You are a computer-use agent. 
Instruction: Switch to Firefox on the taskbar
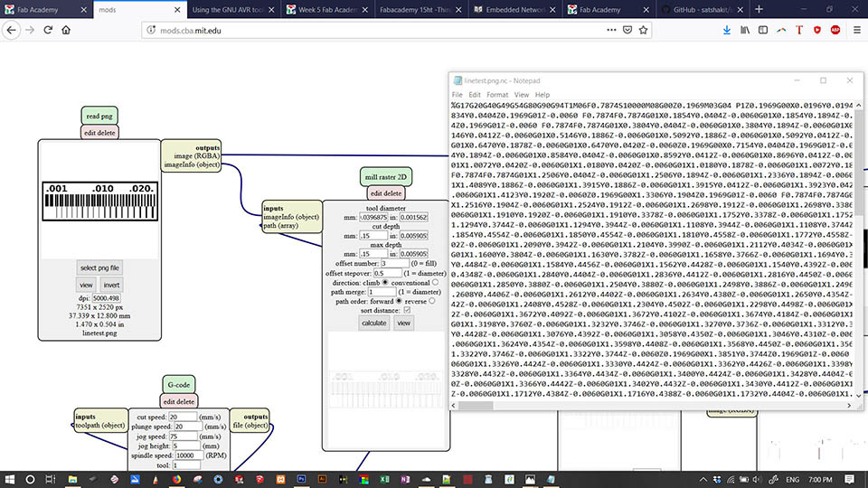pyautogui.click(x=176, y=479)
